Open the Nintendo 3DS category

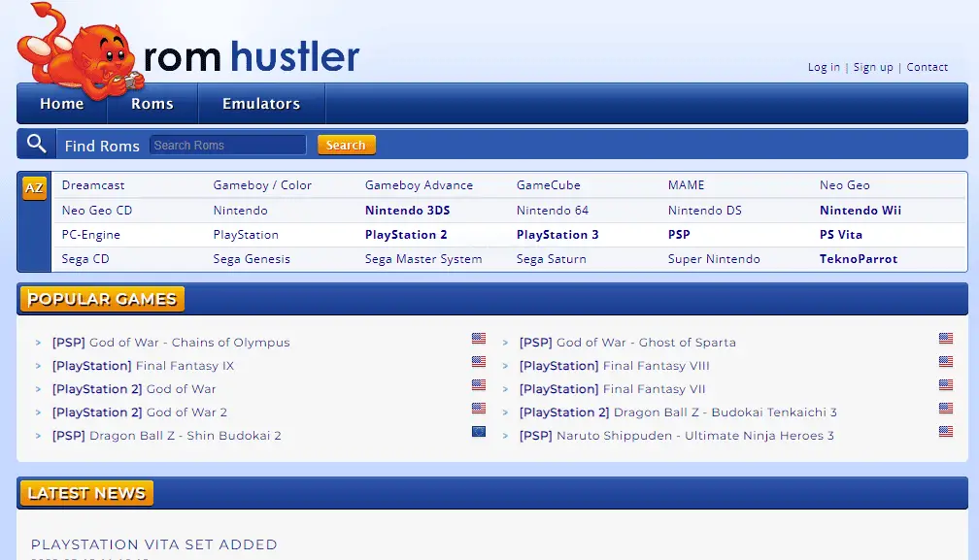click(x=408, y=211)
